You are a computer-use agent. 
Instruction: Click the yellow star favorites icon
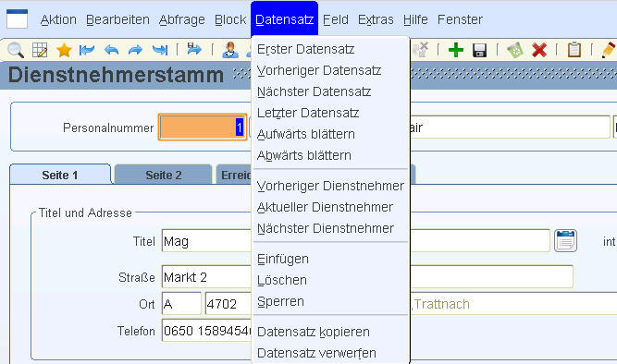[64, 50]
